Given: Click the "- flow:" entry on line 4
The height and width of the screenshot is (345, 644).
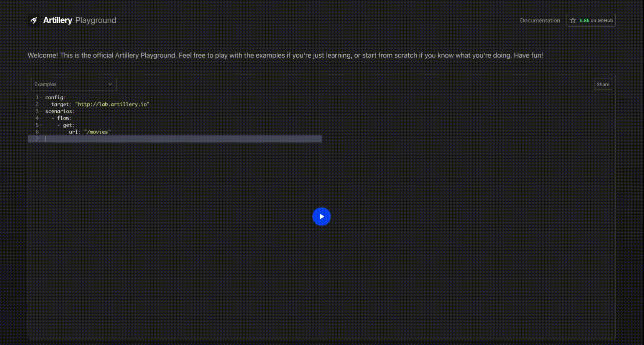Looking at the screenshot, I should point(61,118).
